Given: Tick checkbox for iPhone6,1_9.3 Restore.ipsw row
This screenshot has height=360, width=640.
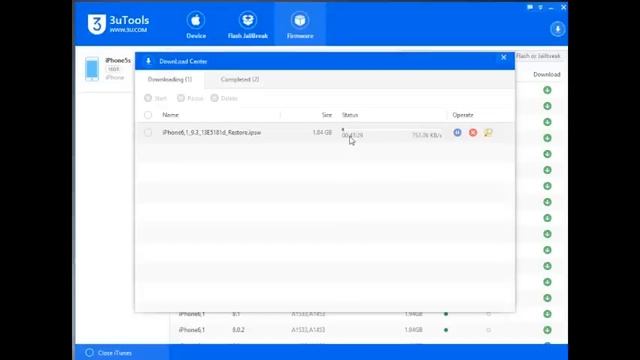Looking at the screenshot, I should click(x=148, y=132).
